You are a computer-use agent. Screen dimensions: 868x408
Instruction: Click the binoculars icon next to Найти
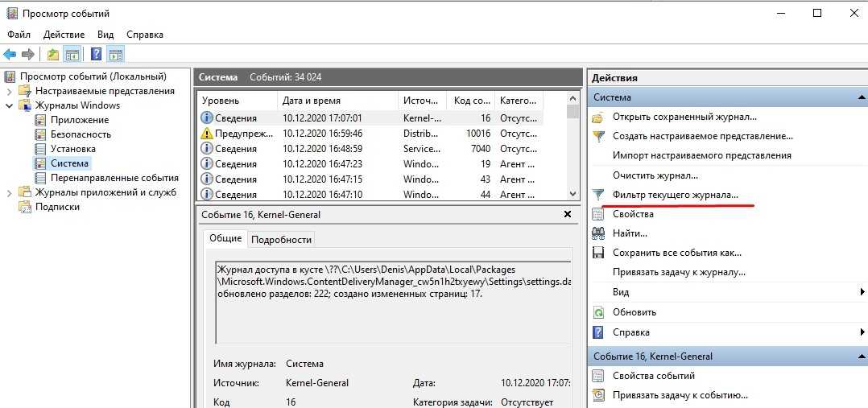coord(598,233)
